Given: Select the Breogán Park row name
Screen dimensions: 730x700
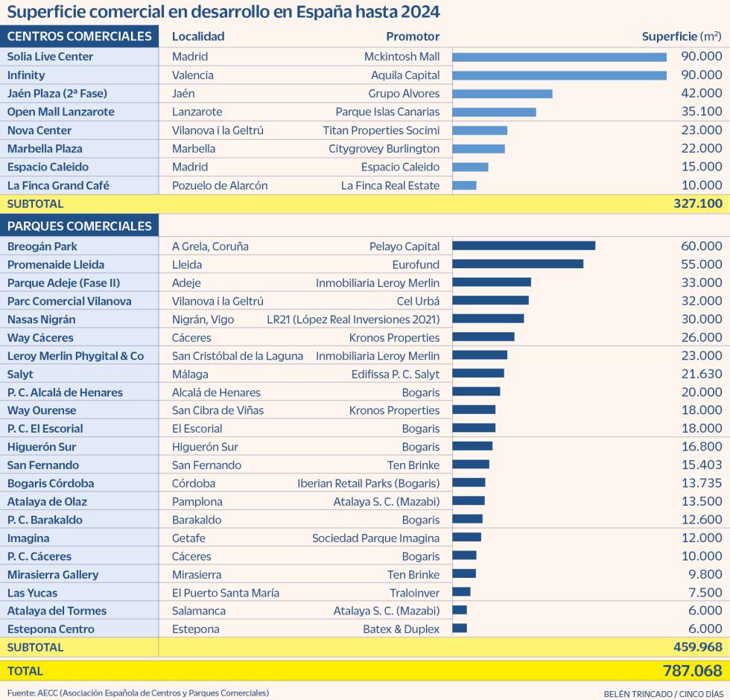Looking at the screenshot, I should coord(42,246).
